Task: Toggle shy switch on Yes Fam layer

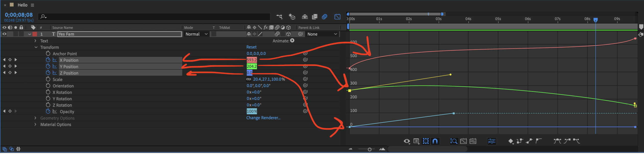Action: [x=249, y=34]
